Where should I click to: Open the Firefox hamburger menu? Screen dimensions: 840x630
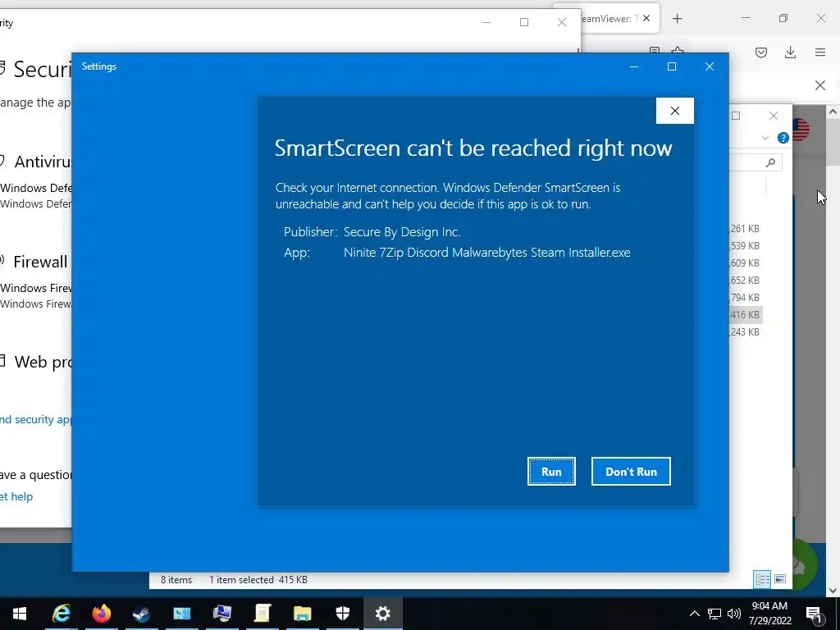click(820, 52)
